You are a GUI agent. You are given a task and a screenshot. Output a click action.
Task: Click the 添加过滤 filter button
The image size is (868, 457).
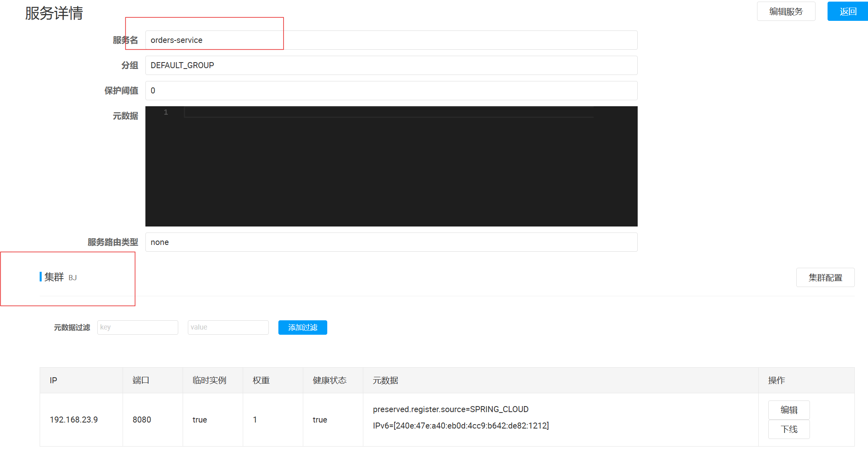(x=302, y=328)
